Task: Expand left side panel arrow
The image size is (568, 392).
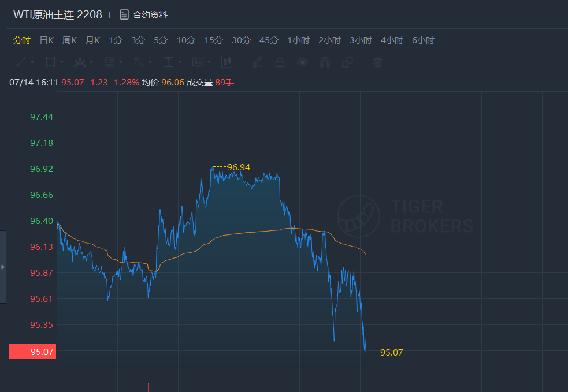Action: (x=2, y=267)
